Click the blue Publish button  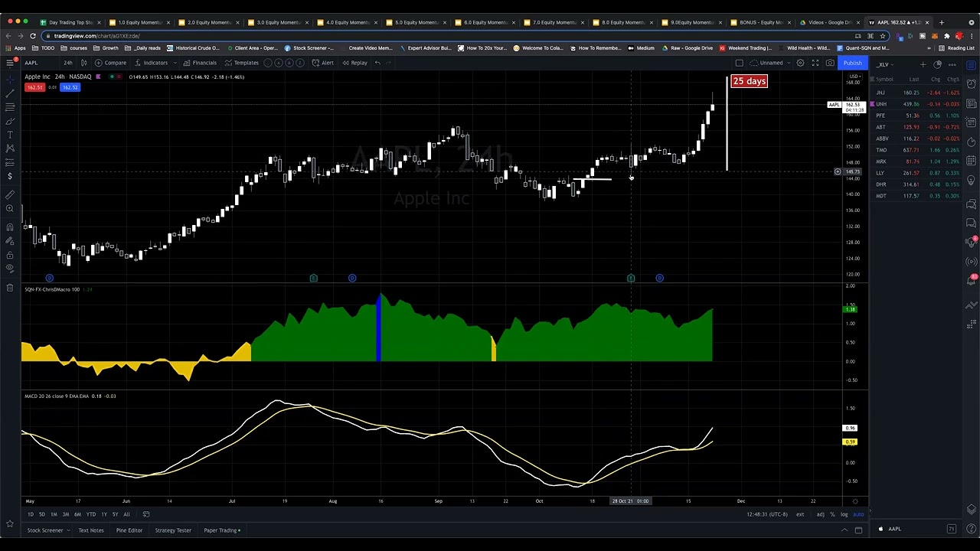[x=852, y=63]
